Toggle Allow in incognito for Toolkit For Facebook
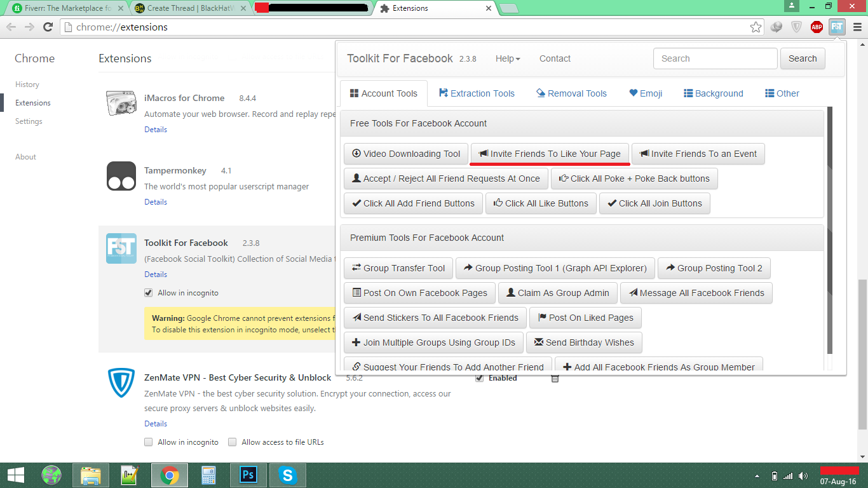This screenshot has width=868, height=488. [149, 293]
